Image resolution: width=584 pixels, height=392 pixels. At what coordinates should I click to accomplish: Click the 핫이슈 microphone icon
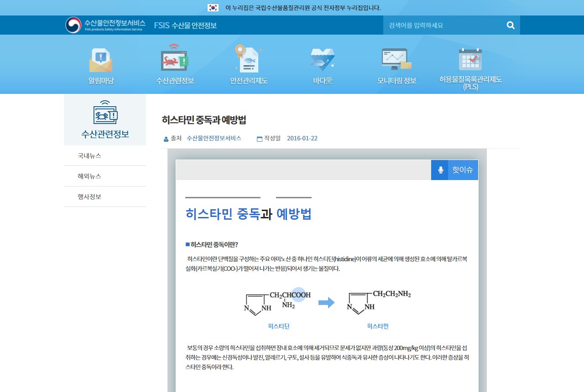coord(440,170)
